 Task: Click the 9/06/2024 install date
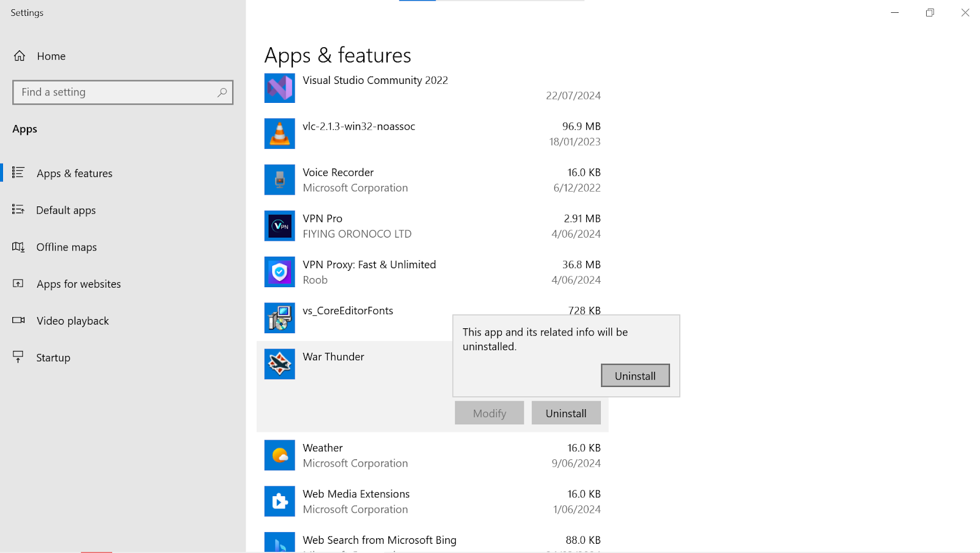[x=576, y=464]
